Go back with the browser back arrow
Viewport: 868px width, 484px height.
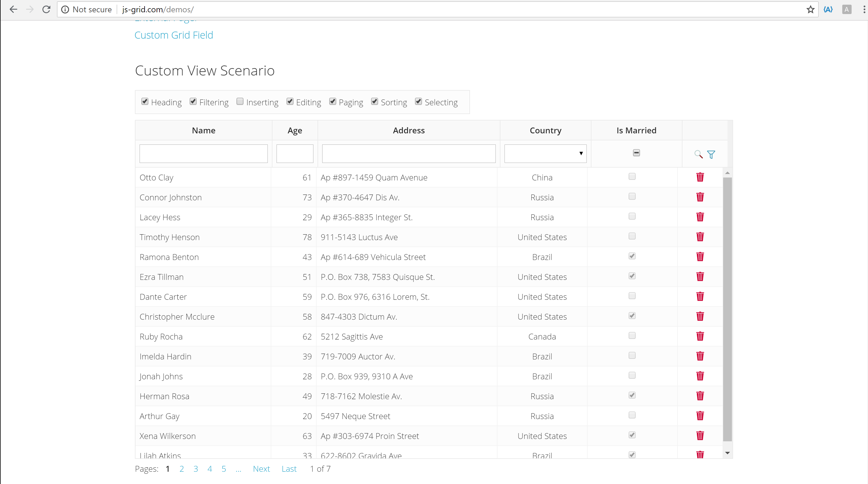pyautogui.click(x=13, y=9)
